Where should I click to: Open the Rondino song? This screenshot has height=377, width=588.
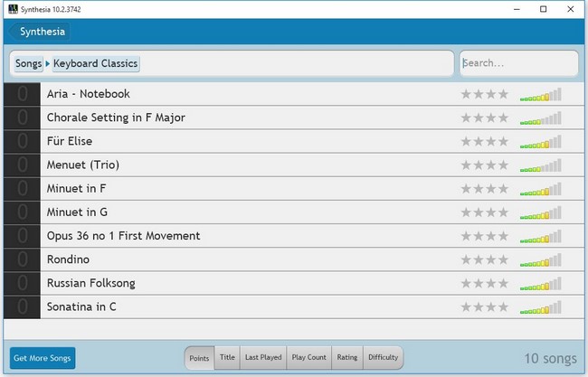coord(294,259)
